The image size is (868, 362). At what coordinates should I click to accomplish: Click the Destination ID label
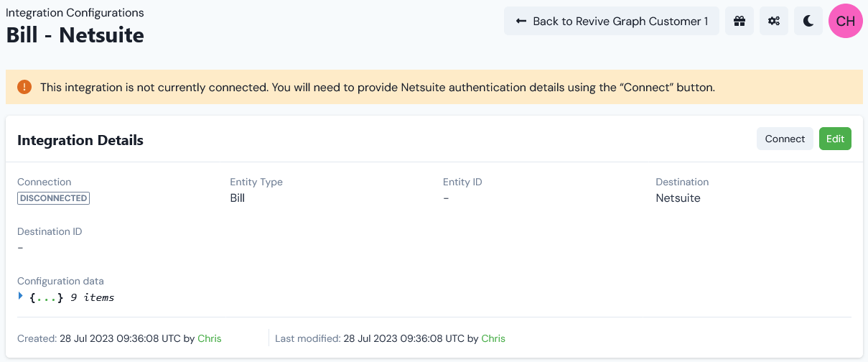50,232
